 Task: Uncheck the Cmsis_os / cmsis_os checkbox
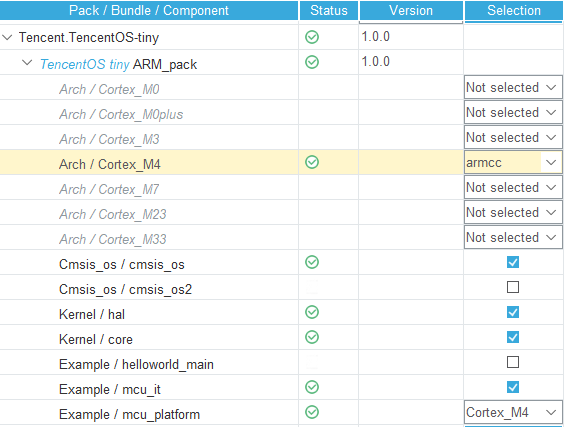coord(513,262)
